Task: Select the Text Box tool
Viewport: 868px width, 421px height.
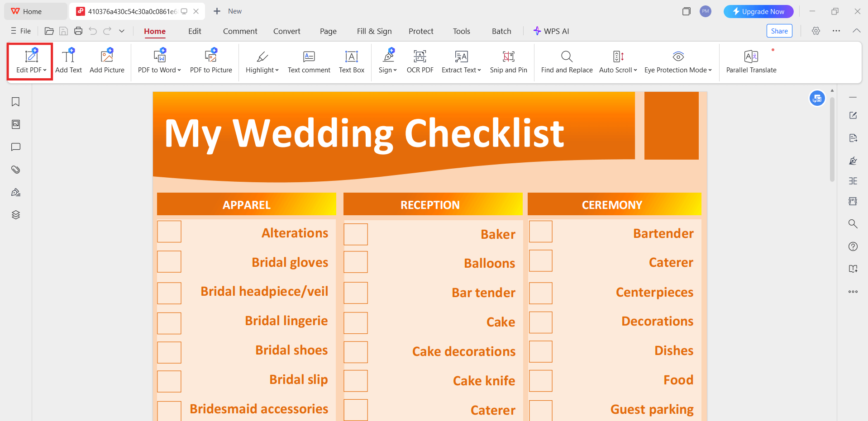Action: [352, 61]
